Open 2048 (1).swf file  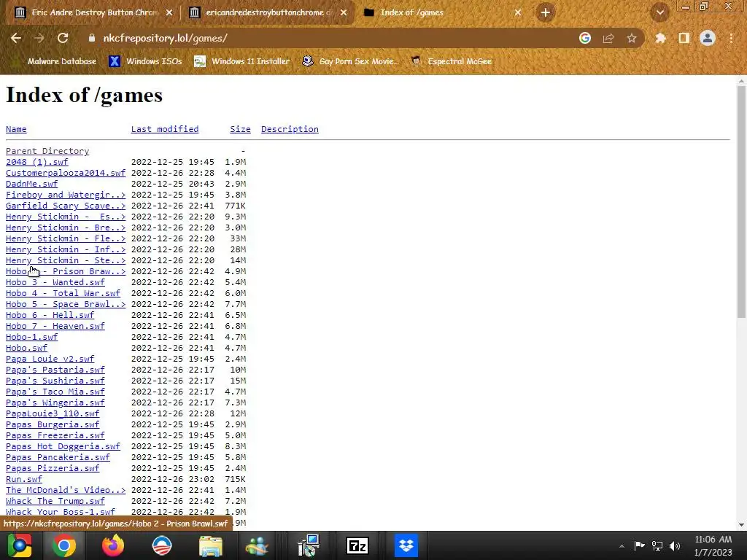tap(36, 162)
